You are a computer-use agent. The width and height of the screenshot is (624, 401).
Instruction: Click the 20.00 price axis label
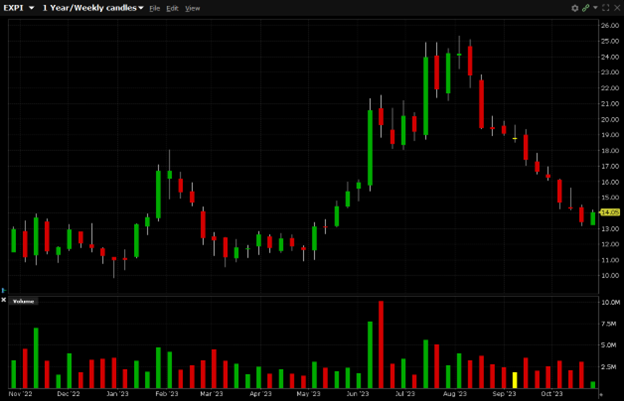click(610, 119)
